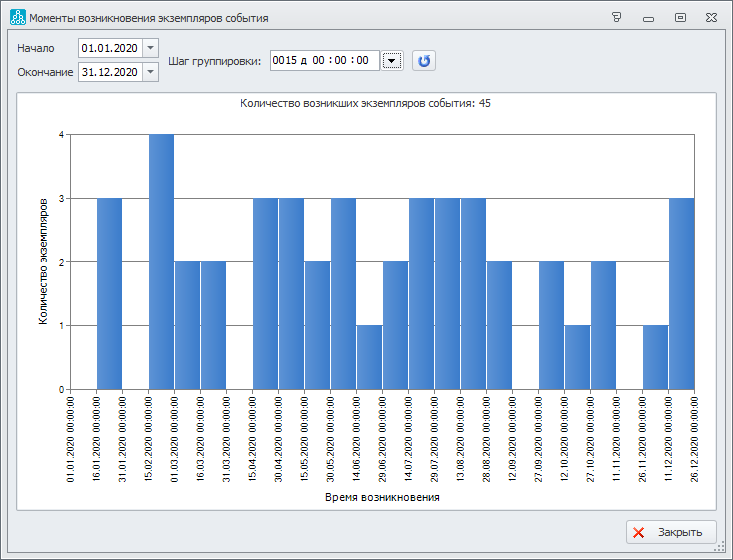Viewport: 733px width, 560px height.
Task: Minimize the window
Action: [x=648, y=18]
